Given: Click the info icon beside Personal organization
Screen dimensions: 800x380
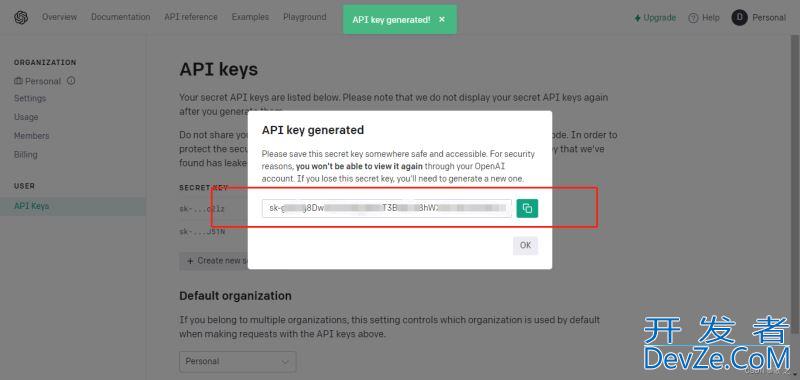Looking at the screenshot, I should [71, 81].
